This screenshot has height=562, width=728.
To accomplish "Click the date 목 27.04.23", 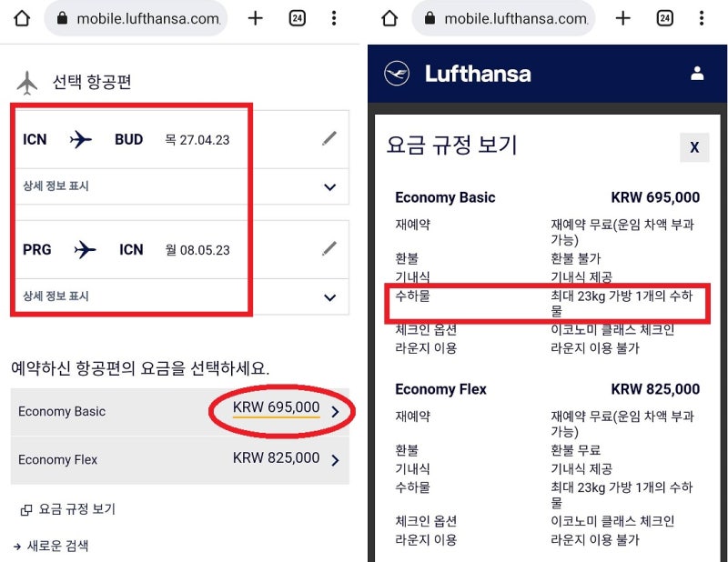I will tap(197, 140).
